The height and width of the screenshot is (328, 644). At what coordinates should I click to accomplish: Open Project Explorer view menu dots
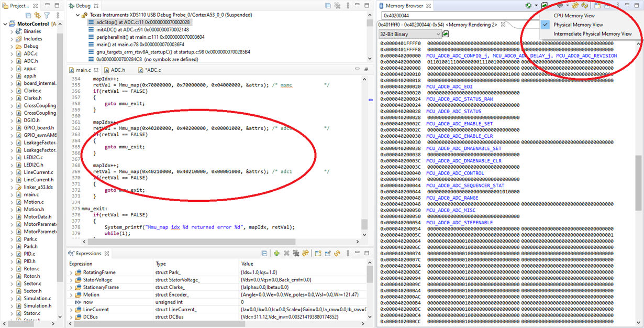click(57, 16)
